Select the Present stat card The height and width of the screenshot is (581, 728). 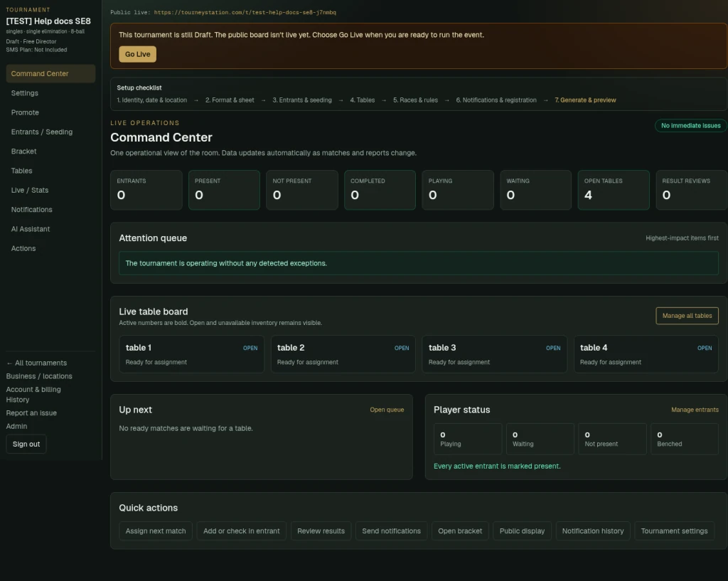click(224, 190)
